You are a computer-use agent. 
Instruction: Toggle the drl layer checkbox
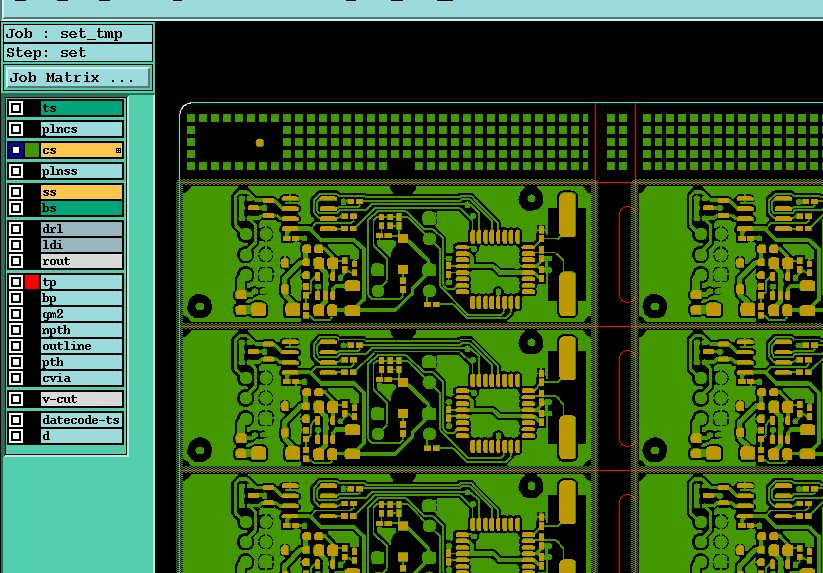[16, 229]
